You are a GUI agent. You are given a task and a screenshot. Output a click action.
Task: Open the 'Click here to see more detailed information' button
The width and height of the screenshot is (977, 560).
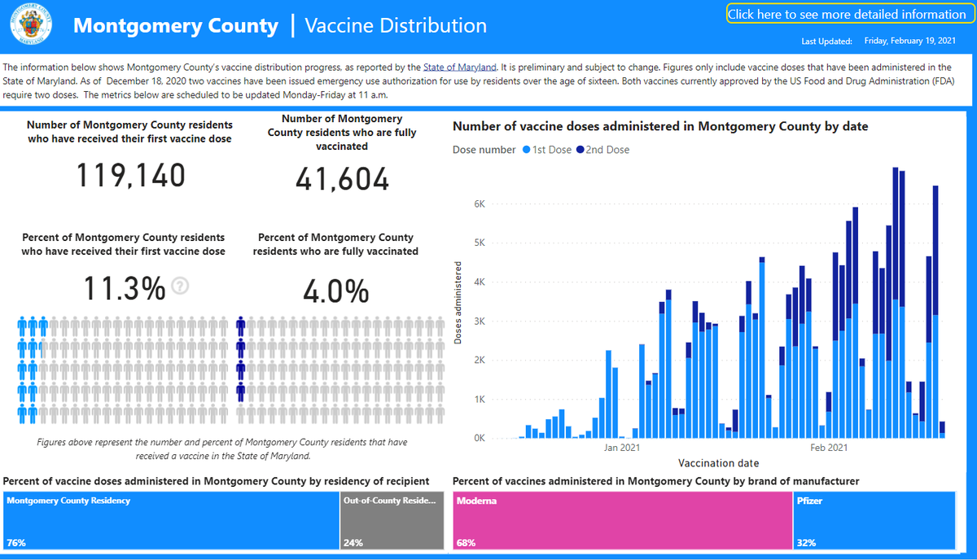[847, 15]
